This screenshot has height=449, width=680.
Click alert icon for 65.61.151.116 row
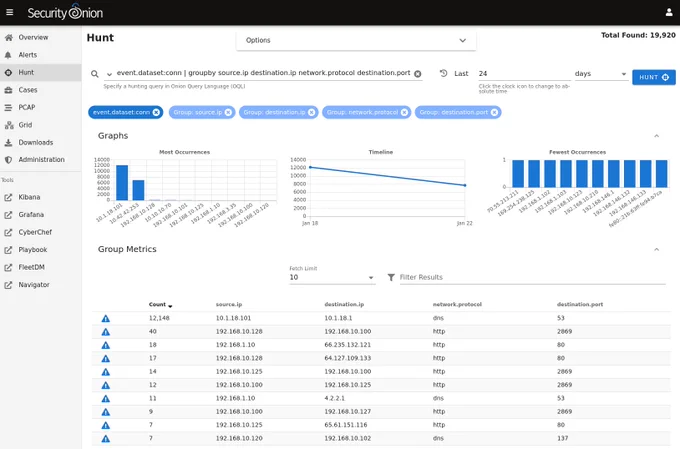(x=105, y=426)
